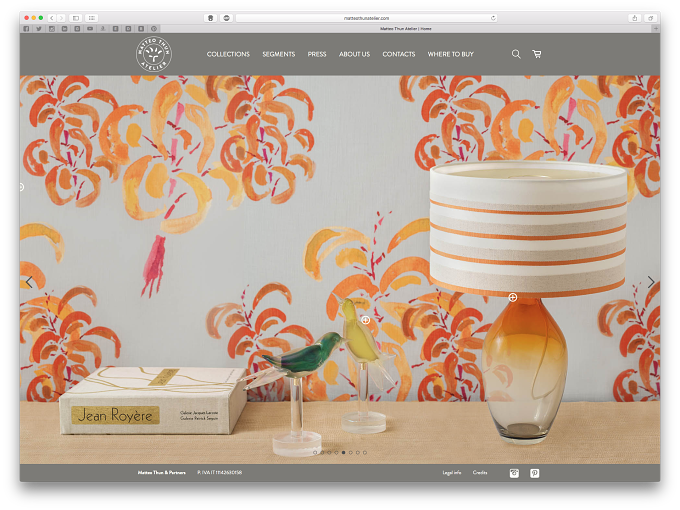The width and height of the screenshot is (680, 510).
Task: Select the last slideshow indicator dot
Action: tap(365, 452)
